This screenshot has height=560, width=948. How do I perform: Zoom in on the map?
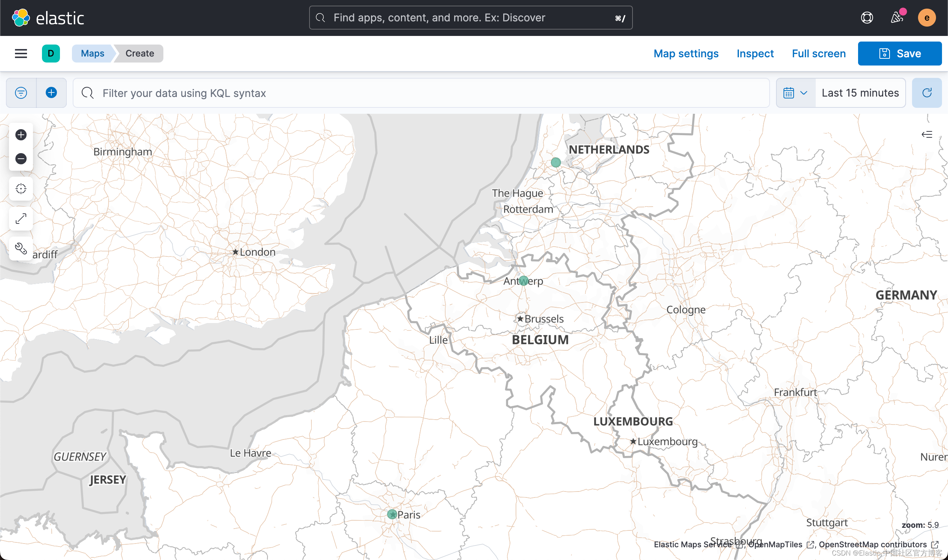coord(21,135)
